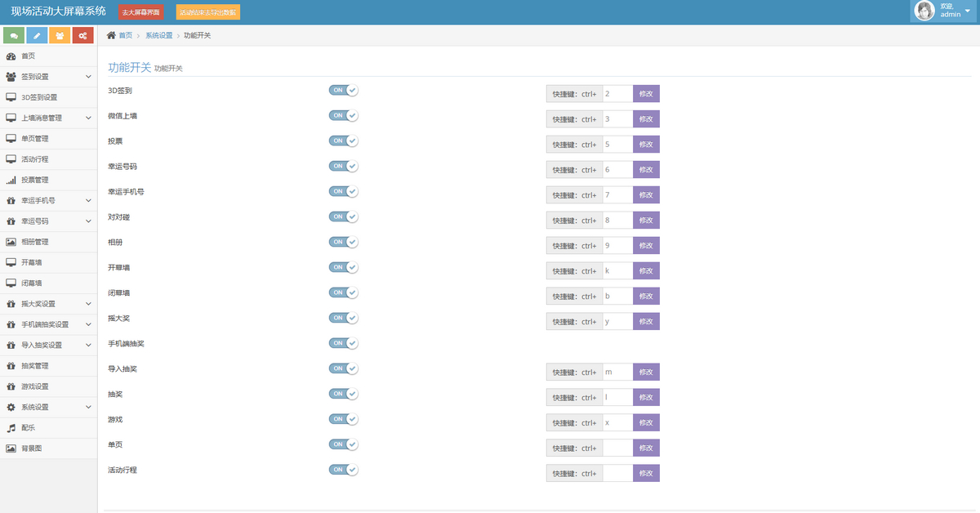Viewport: 980px width, 513px height.
Task: Click the red gears settings shortcut icon
Action: [82, 36]
